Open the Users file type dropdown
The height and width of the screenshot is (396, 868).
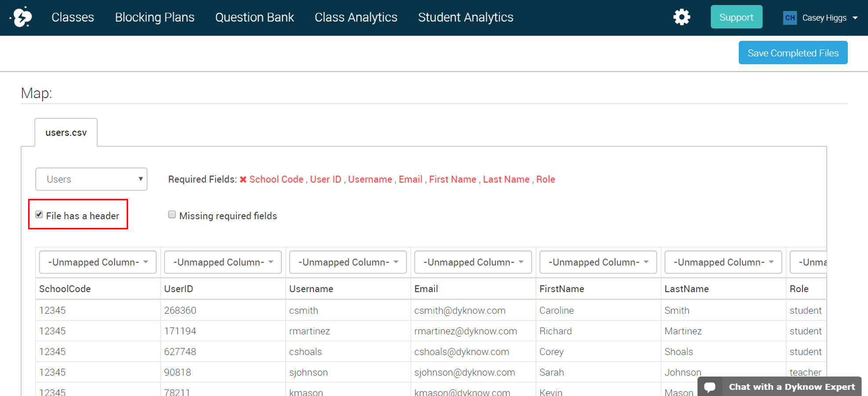click(x=91, y=179)
